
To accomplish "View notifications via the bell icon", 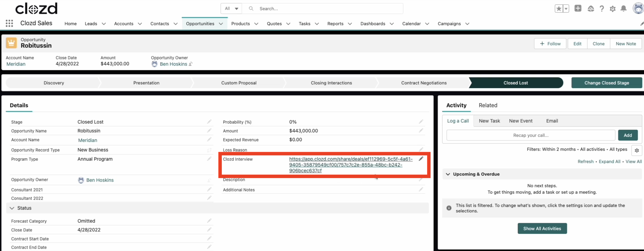I will 624,8.
